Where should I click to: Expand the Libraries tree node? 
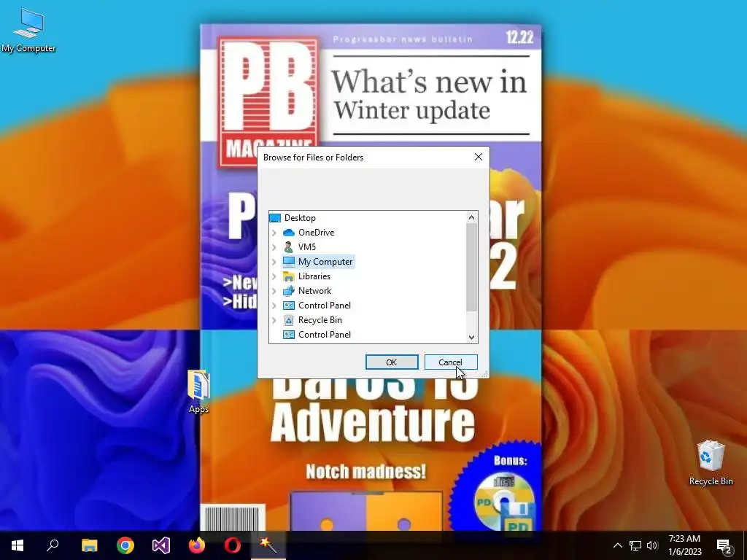pos(274,276)
